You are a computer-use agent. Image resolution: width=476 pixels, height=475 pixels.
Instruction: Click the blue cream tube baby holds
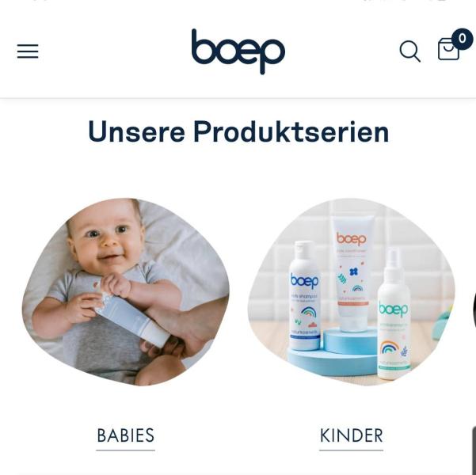(x=131, y=318)
